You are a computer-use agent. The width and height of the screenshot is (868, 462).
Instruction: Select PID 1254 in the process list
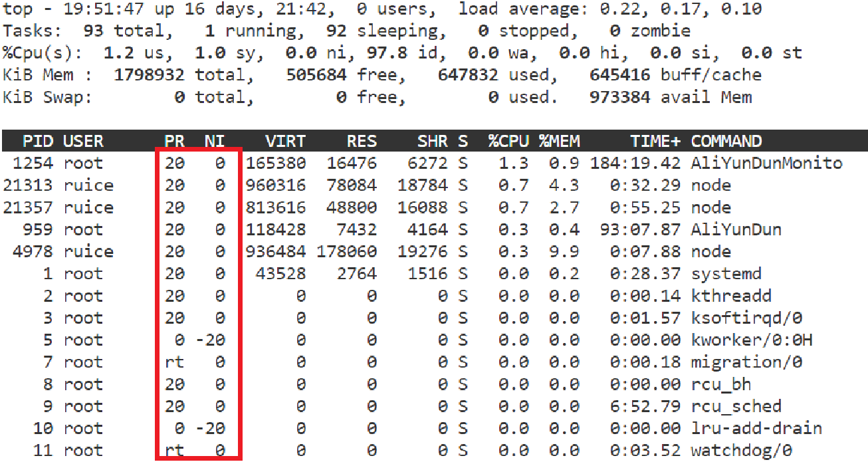tap(33, 164)
